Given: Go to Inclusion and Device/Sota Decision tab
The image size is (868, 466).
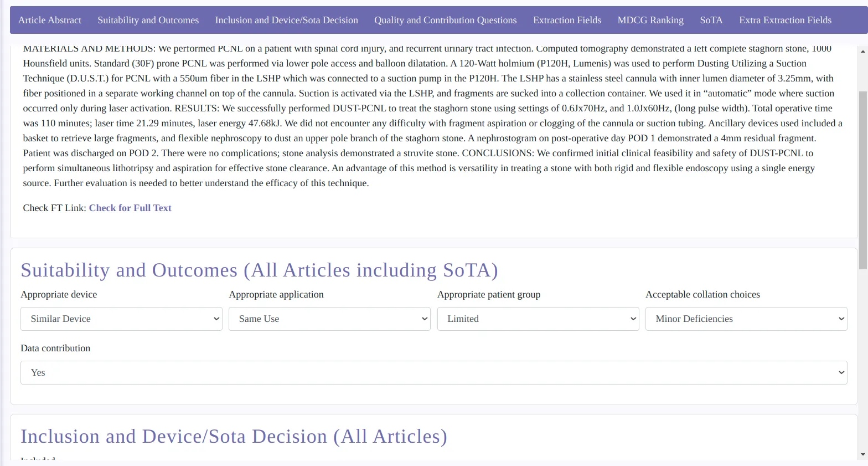Looking at the screenshot, I should (x=286, y=20).
